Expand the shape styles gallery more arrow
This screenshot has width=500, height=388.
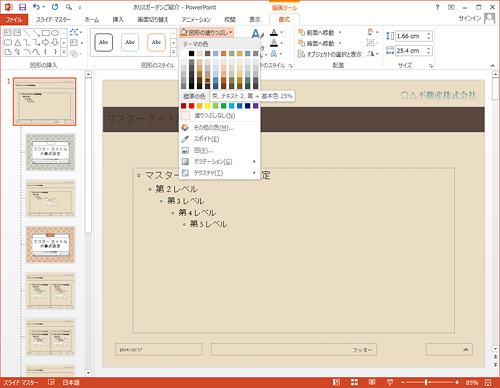click(174, 52)
